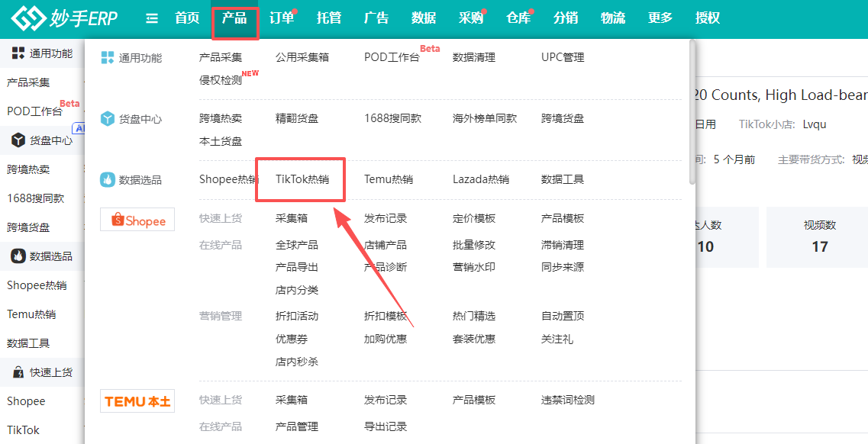Viewport: 868px width, 444px height.
Task: Open the 仓库 navigation tab
Action: pos(518,18)
